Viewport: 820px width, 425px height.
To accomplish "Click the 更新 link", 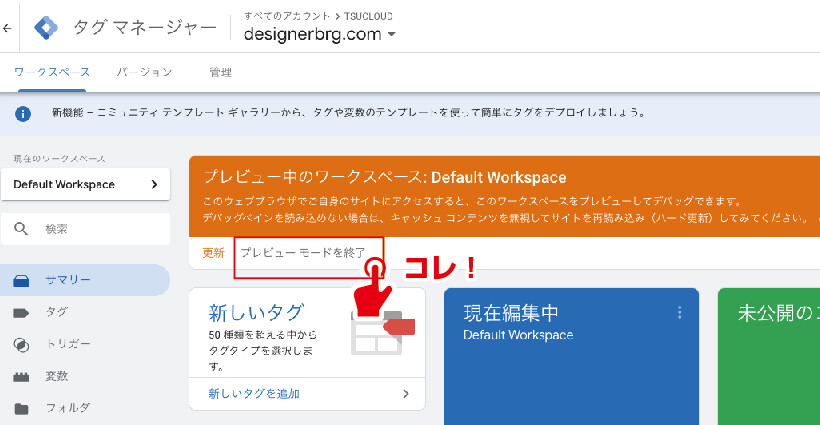I will [x=213, y=253].
